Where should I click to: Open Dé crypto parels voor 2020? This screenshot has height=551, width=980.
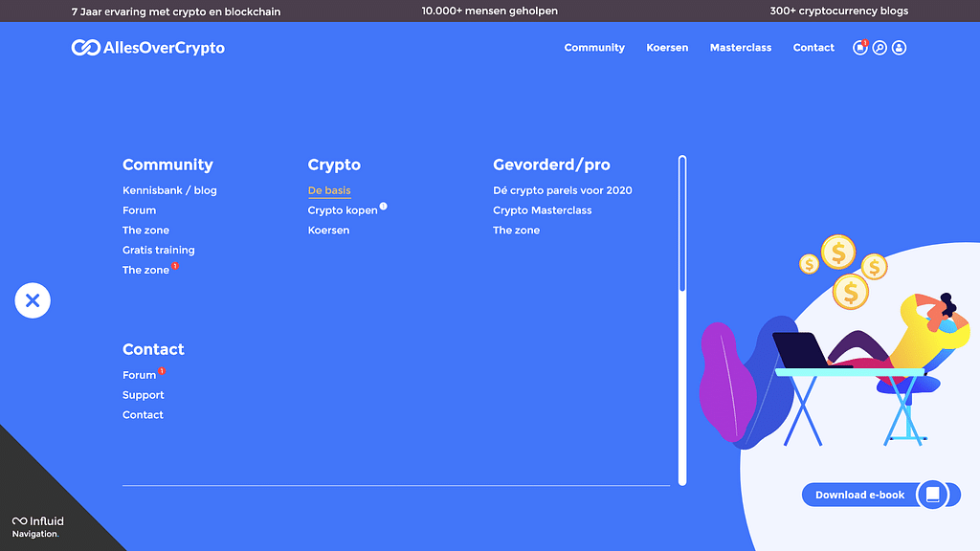[x=563, y=190]
